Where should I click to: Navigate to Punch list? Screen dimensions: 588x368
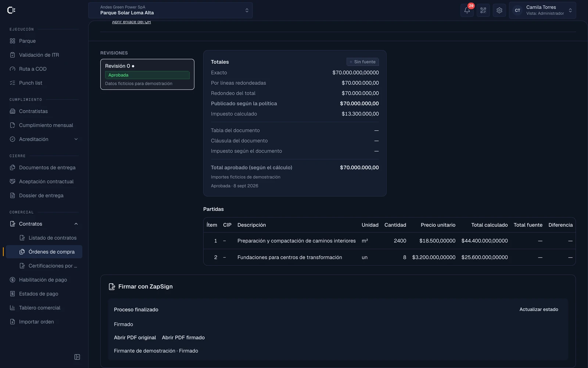coord(44,83)
